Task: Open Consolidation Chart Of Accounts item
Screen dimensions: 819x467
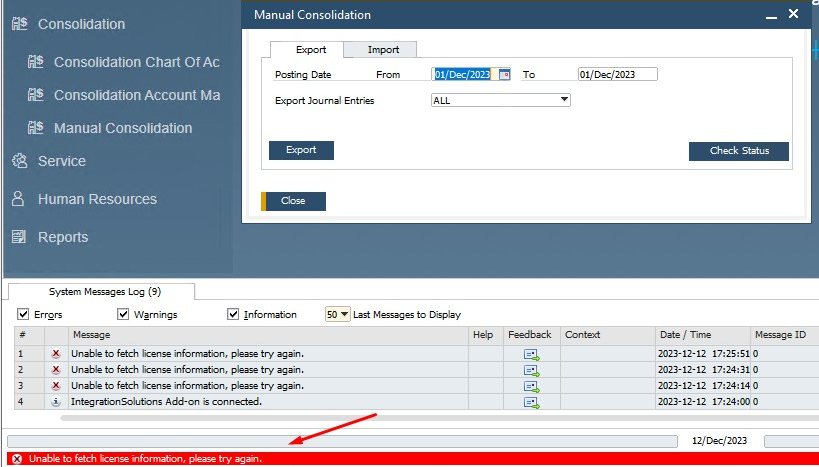Action: 136,62
